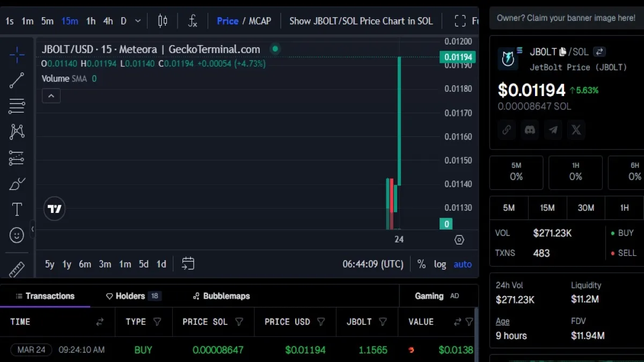Collapse the chart legend indicators

(x=51, y=96)
